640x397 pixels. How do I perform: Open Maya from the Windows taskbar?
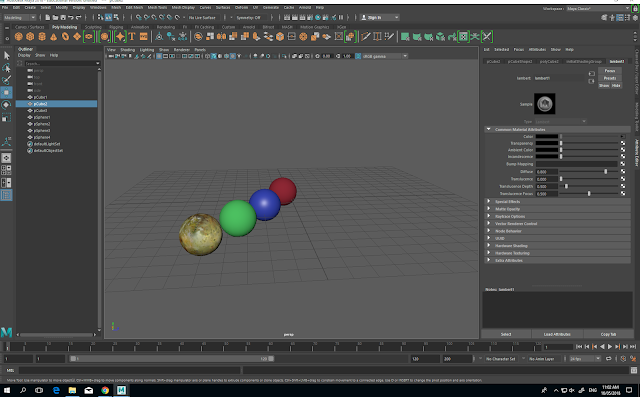(x=121, y=390)
